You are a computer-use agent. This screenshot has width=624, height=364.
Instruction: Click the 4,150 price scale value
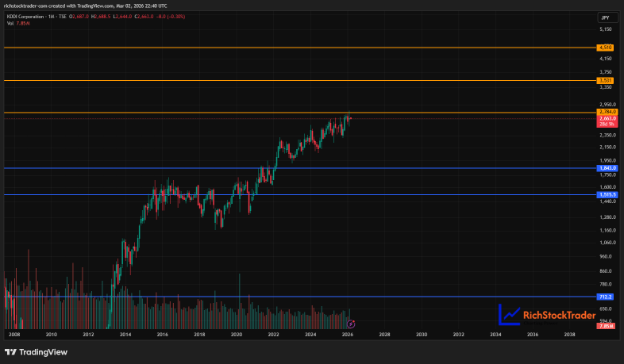pyautogui.click(x=606, y=59)
